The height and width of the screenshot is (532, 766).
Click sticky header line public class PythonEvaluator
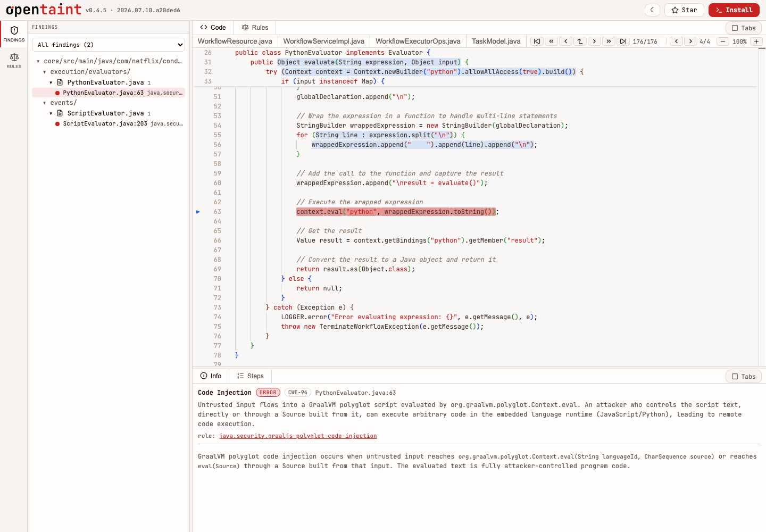(x=332, y=53)
